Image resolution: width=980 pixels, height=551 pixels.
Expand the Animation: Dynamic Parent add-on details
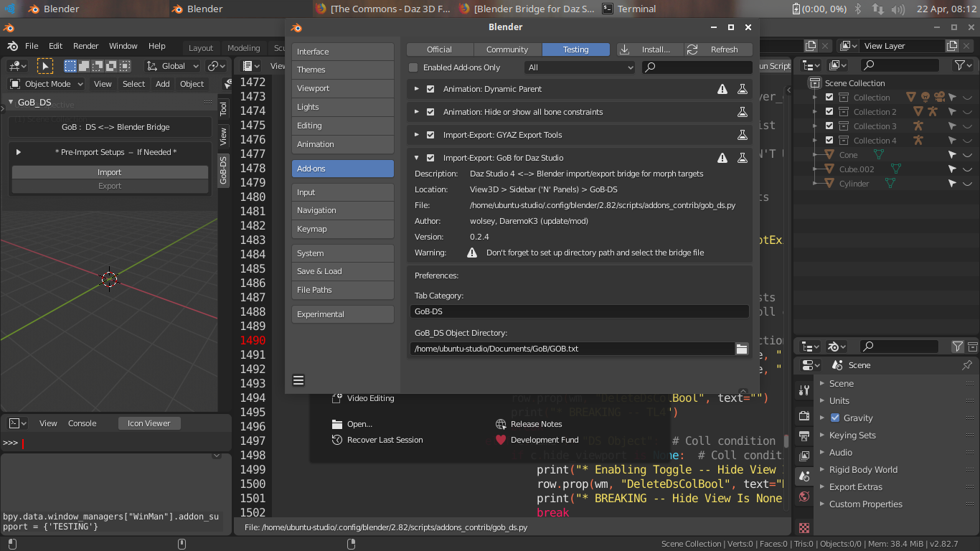[416, 89]
